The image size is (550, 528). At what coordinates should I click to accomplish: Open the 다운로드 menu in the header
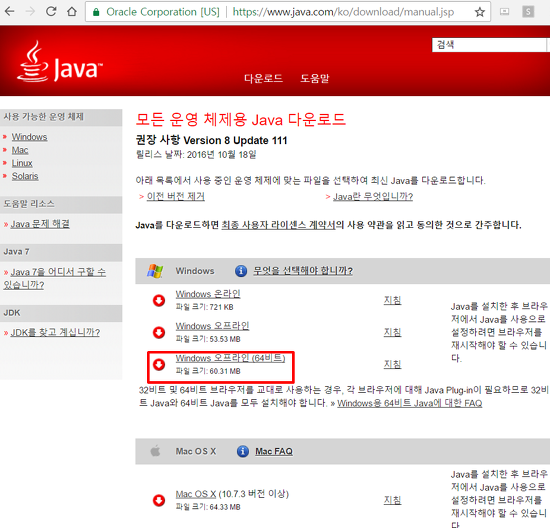[263, 78]
